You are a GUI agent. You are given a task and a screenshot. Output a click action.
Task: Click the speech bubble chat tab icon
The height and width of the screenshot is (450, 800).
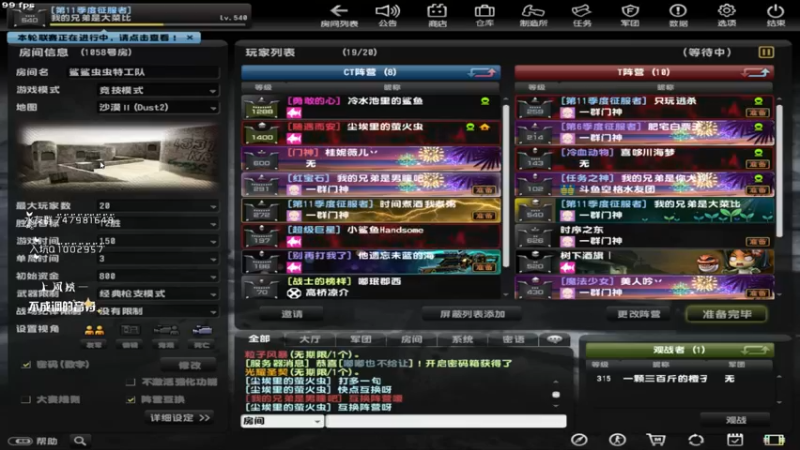(554, 339)
